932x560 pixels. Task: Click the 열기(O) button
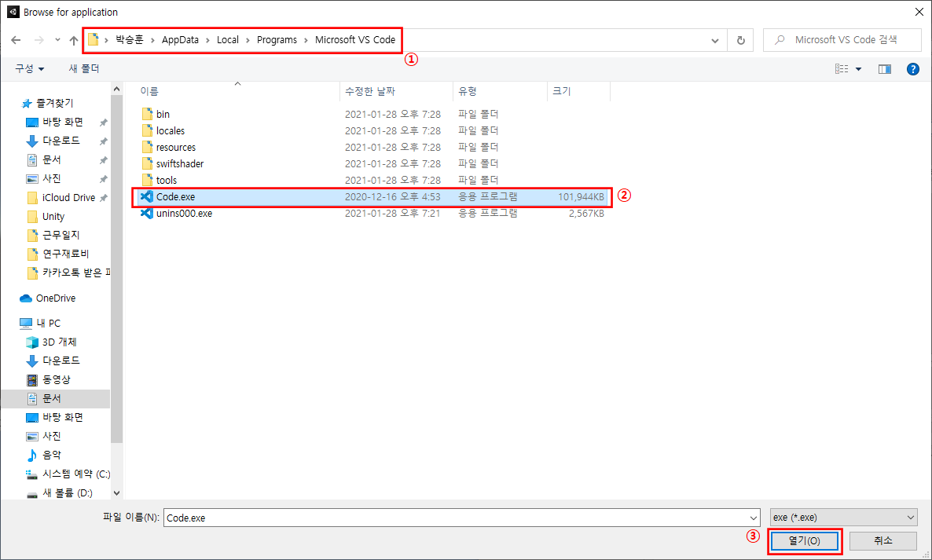point(804,541)
